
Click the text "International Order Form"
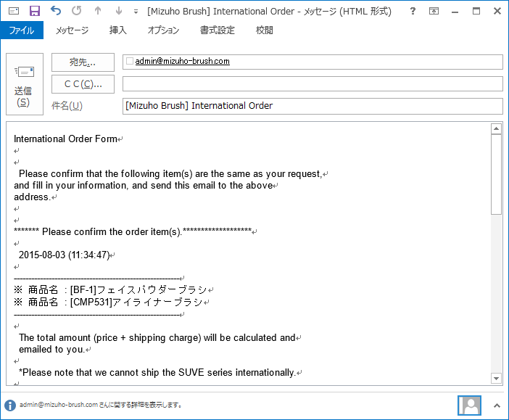pyautogui.click(x=65, y=139)
